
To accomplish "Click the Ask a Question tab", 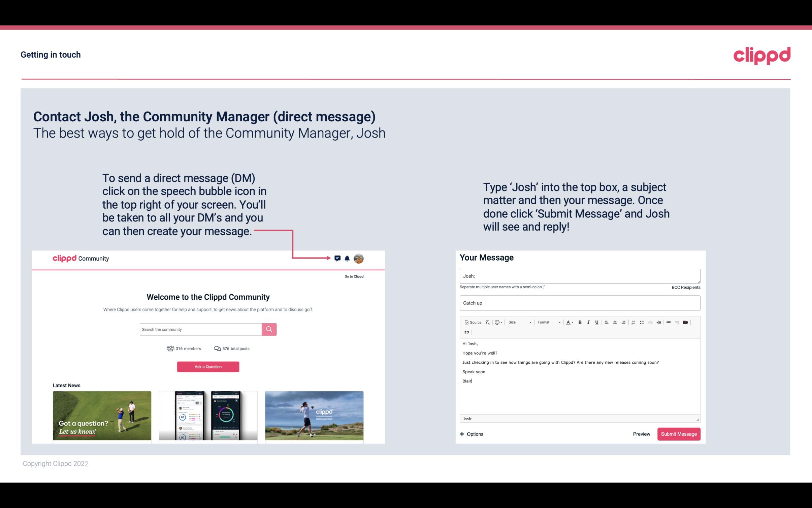I will coord(207,366).
